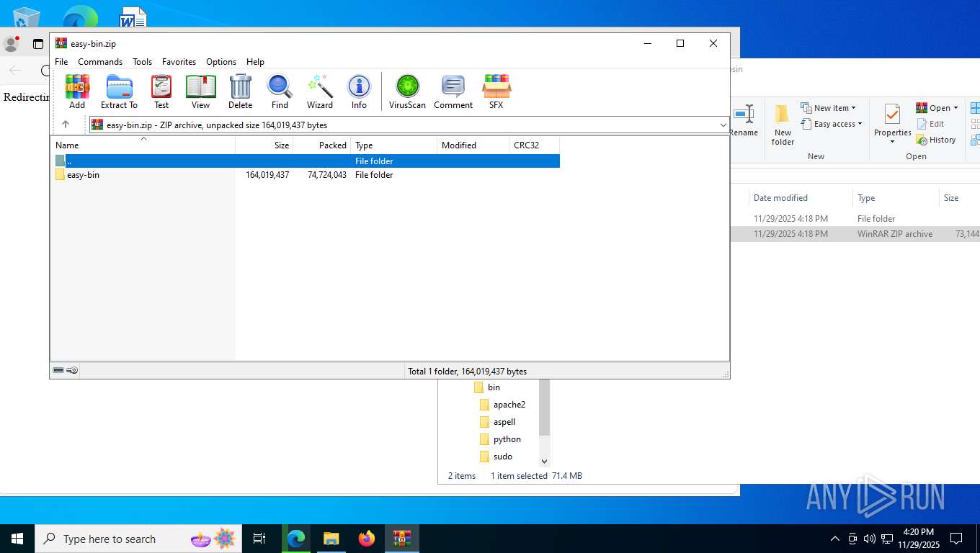Screen dimensions: 980x553
Task: Open the File menu
Action: (61, 62)
